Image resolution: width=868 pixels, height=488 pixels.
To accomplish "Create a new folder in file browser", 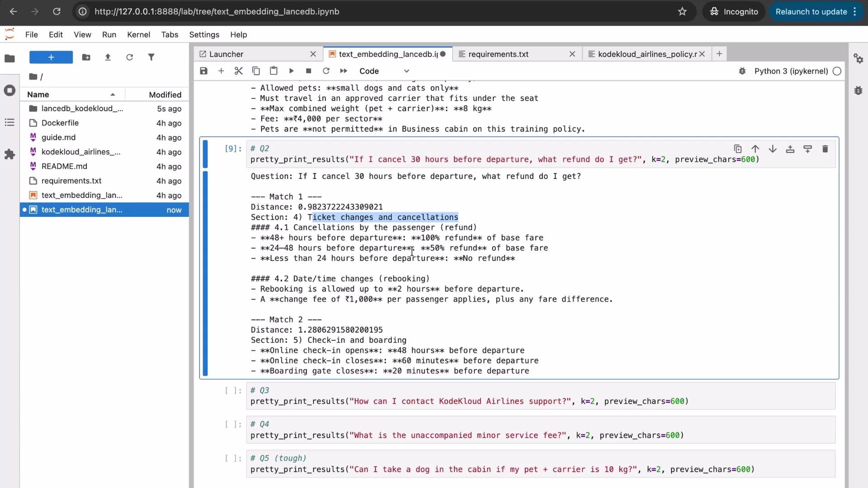I will point(86,57).
